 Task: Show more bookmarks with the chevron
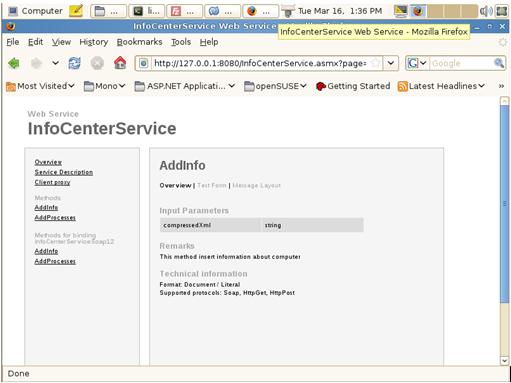[501, 86]
